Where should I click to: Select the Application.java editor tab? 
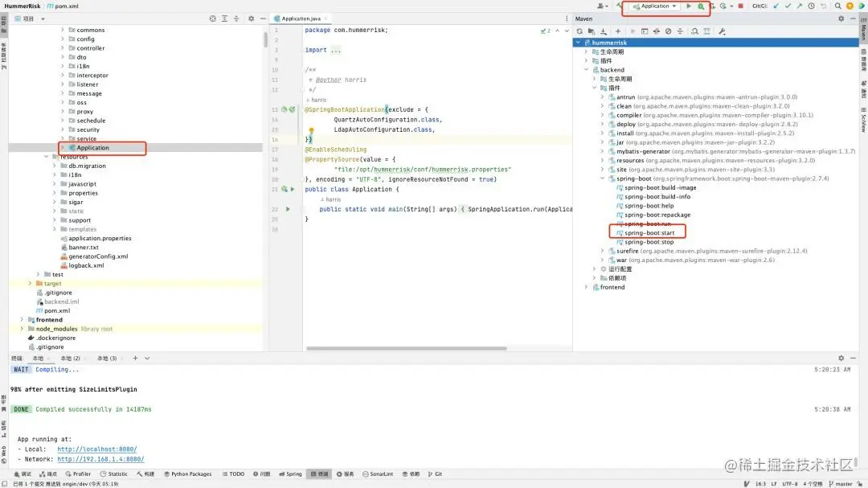(301, 18)
